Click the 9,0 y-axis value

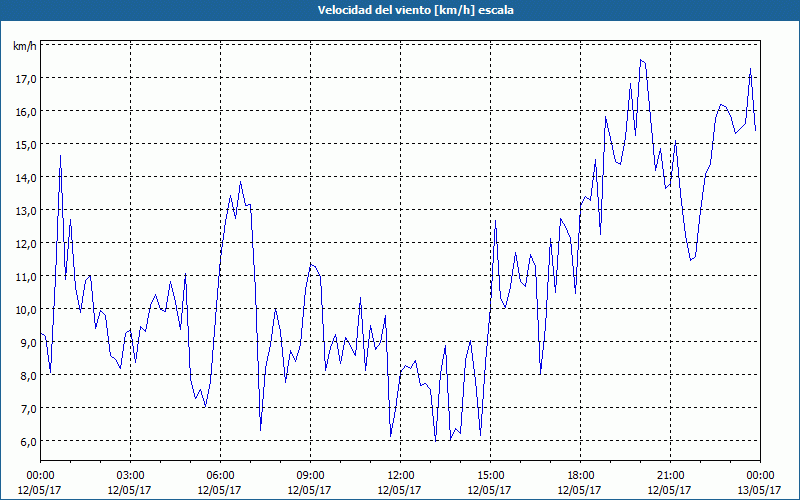pos(29,342)
